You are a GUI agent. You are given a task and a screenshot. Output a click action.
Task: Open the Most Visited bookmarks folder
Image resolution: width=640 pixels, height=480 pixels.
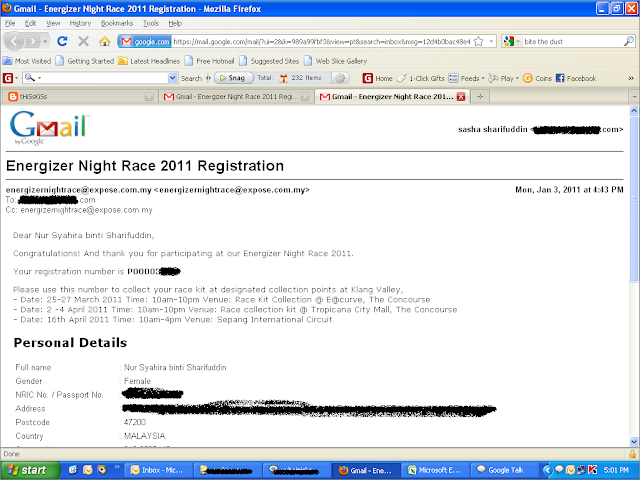click(x=27, y=61)
